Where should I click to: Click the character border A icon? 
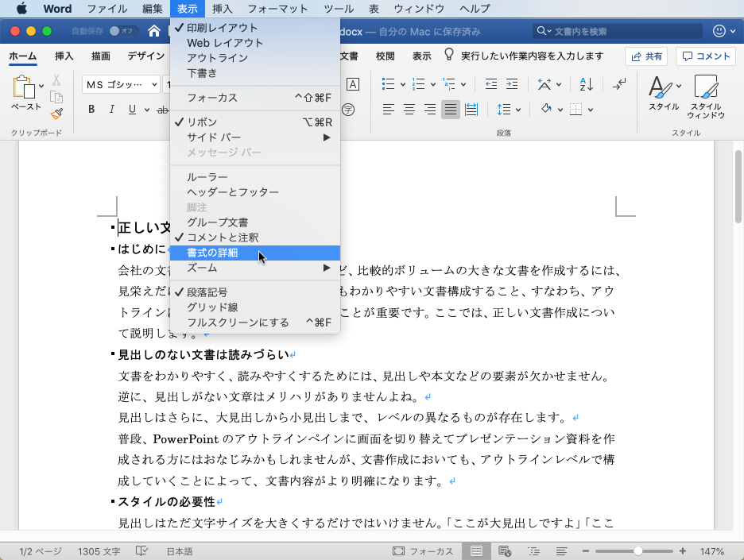click(353, 84)
